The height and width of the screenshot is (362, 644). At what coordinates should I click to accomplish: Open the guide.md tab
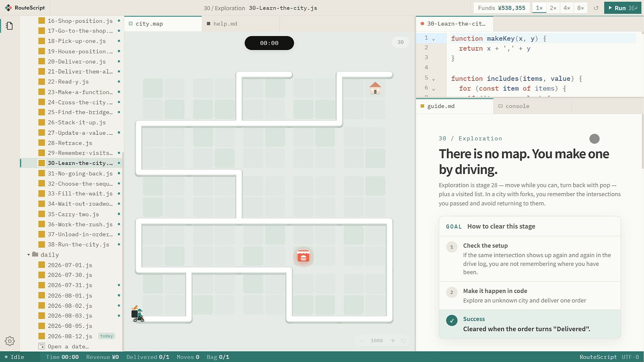(x=455, y=106)
